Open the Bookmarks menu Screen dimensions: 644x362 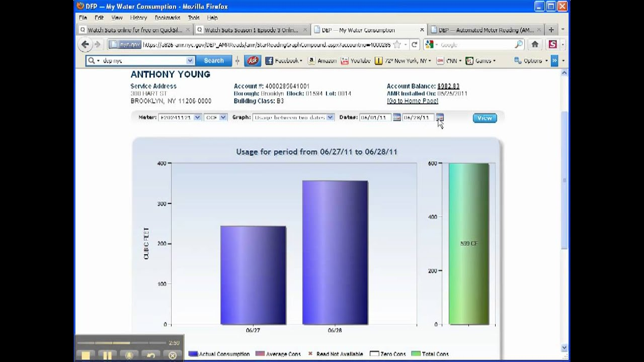(x=168, y=18)
